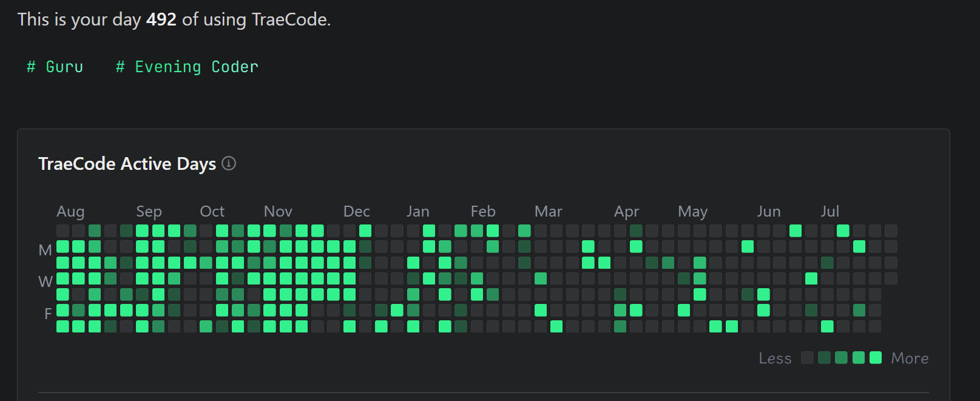This screenshot has height=401, width=980.
Task: Click the F weekday row label
Action: tap(48, 314)
